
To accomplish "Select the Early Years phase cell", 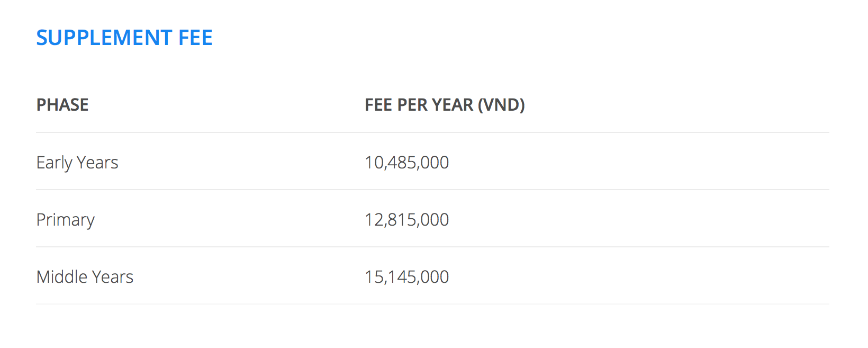I will 77,163.
